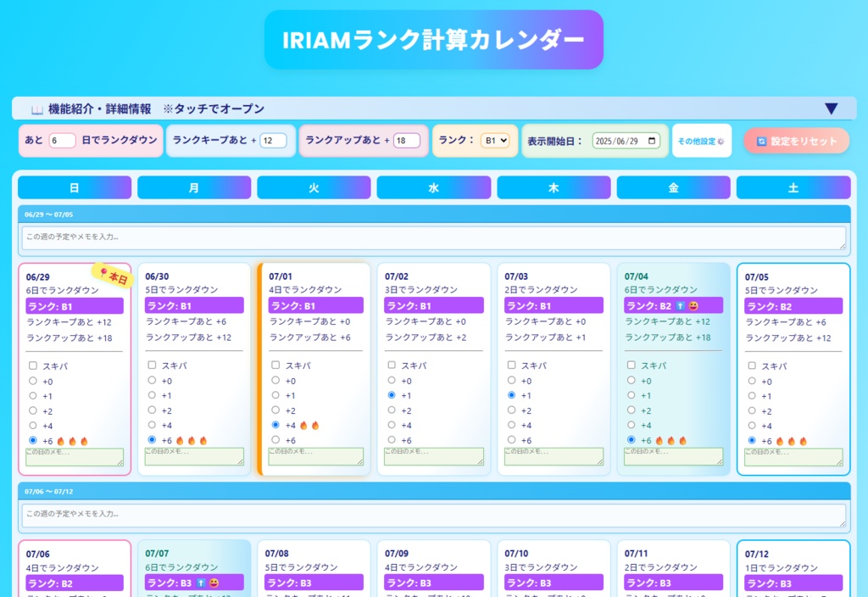This screenshot has height=597, width=868.
Task: Select +0 on the 06/29 card
Action: [33, 381]
